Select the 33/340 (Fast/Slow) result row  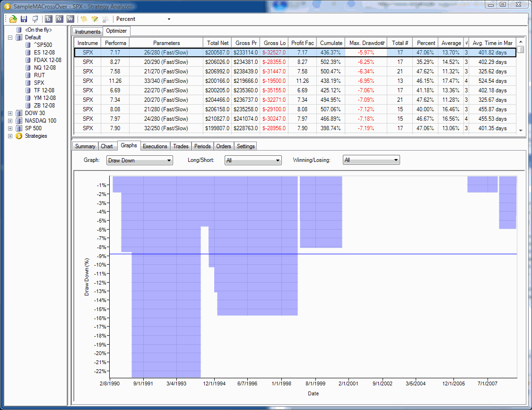[295, 81]
